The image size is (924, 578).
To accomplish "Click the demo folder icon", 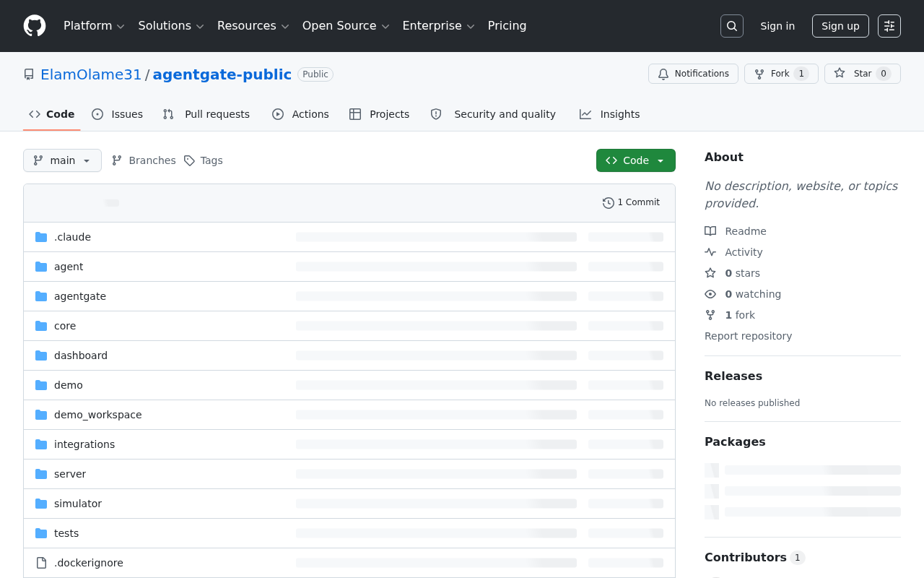I will 41,385.
